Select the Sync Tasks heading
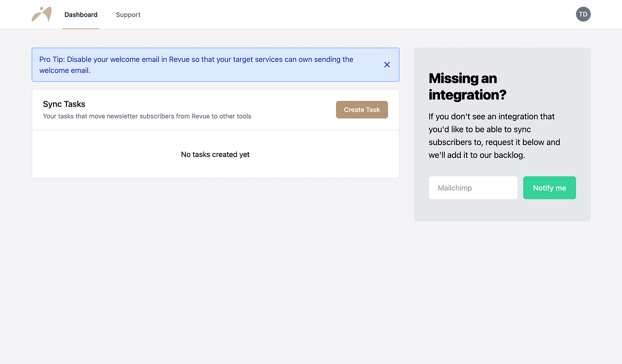622x364 pixels. [x=64, y=104]
